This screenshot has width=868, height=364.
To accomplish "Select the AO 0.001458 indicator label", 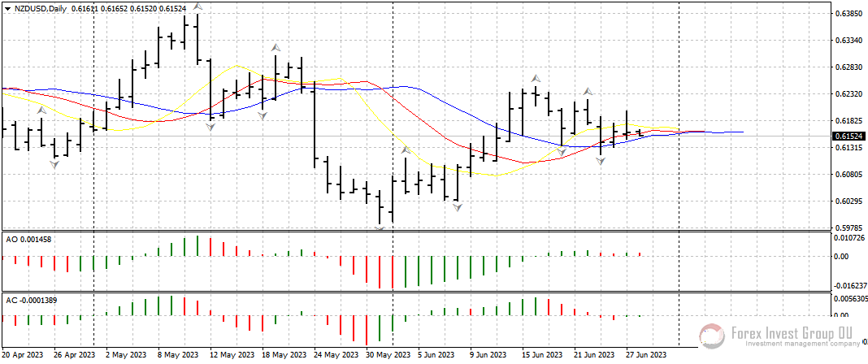I will (28, 239).
